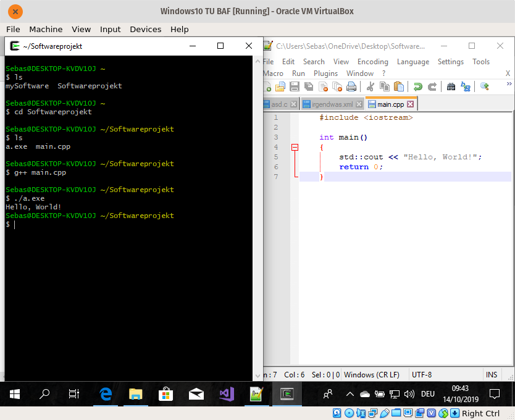The width and height of the screenshot is (515, 420).
Task: Open the Notepad++ Run menu
Action: point(298,73)
